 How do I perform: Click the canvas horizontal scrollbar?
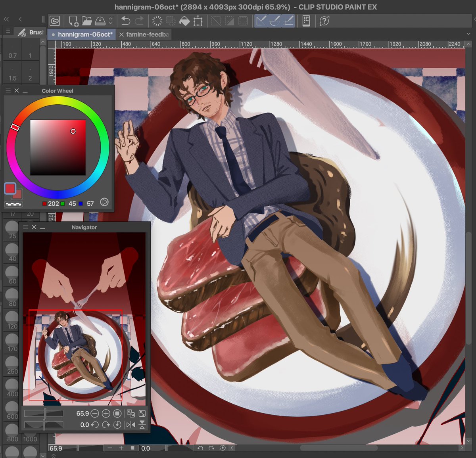(339, 448)
